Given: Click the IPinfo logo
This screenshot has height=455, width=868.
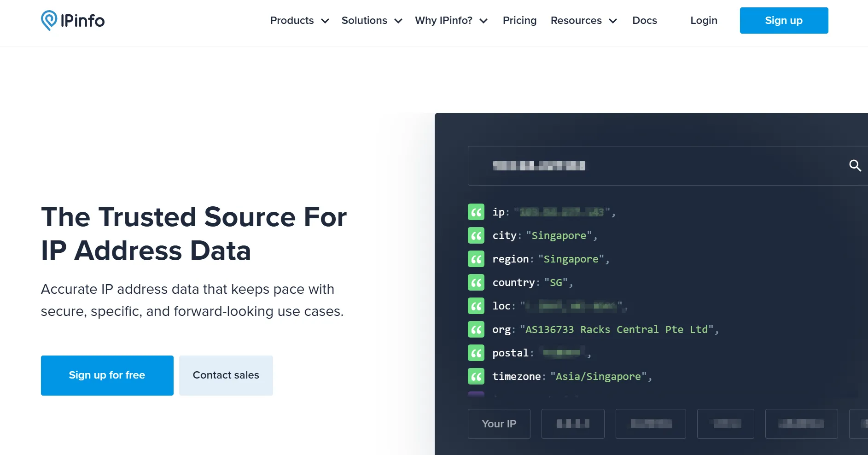Looking at the screenshot, I should [73, 21].
